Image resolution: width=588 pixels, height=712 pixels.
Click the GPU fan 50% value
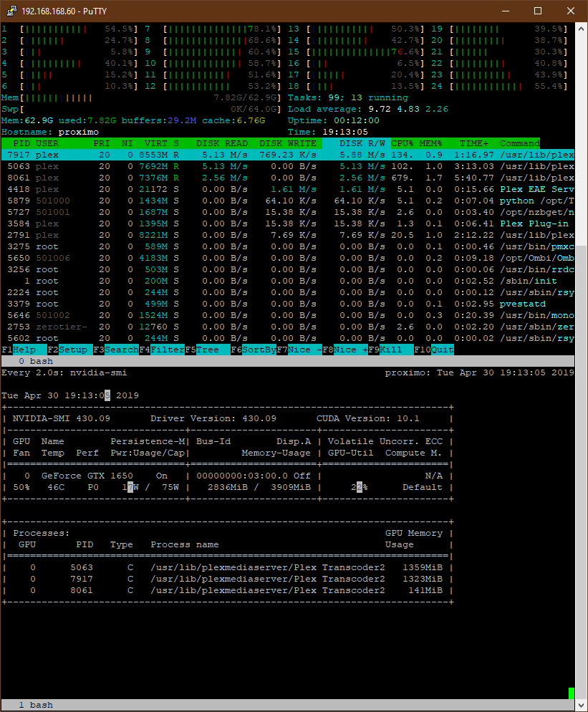[x=21, y=487]
